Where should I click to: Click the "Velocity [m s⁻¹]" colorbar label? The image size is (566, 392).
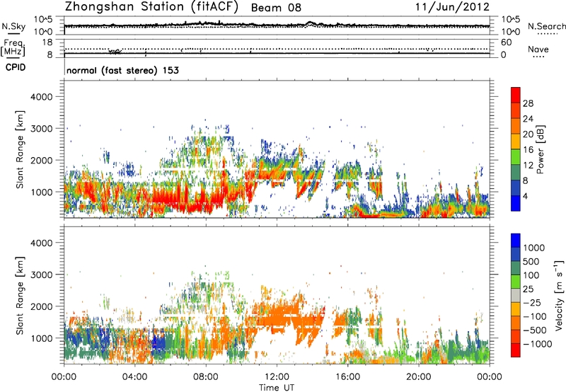(559, 295)
